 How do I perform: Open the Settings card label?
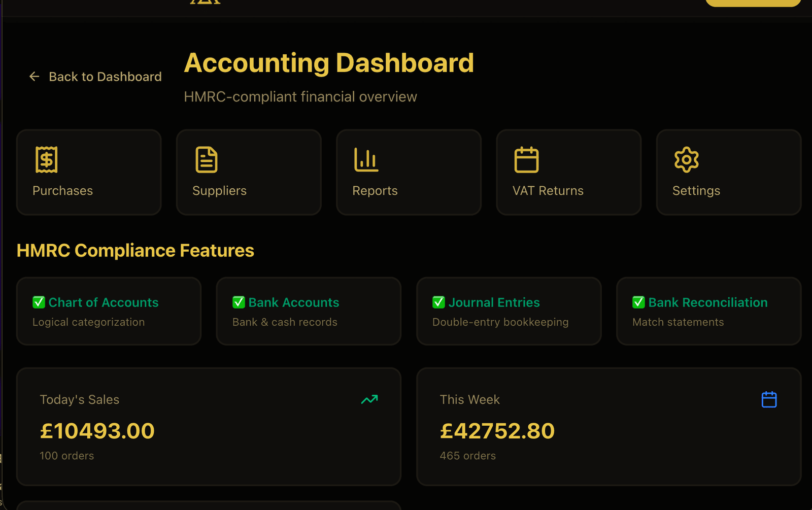point(696,191)
